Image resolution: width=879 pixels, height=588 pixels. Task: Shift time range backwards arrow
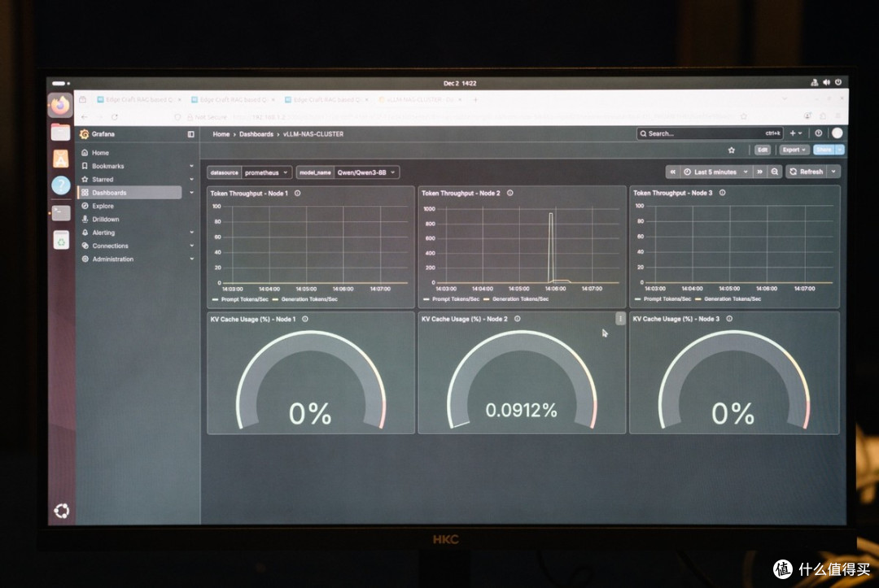673,172
